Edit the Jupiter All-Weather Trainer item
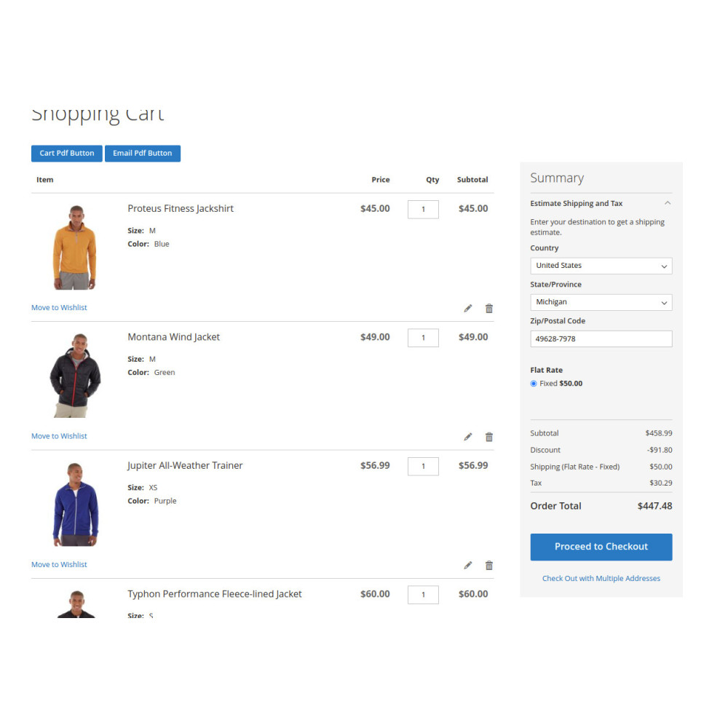 click(x=467, y=566)
